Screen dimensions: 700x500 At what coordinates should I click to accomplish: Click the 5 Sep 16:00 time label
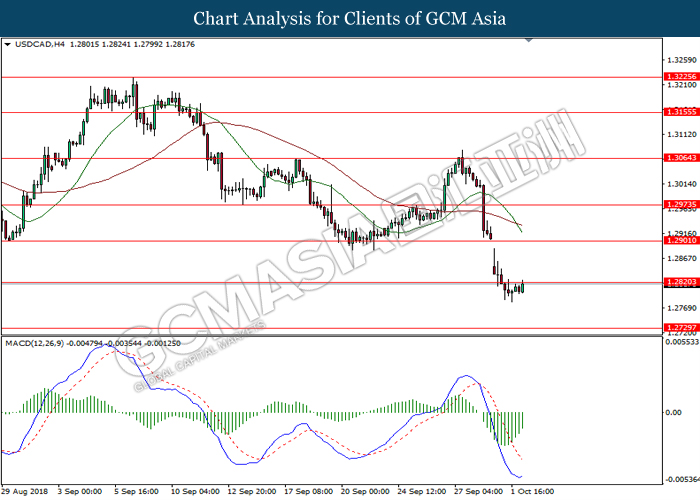pos(136,492)
